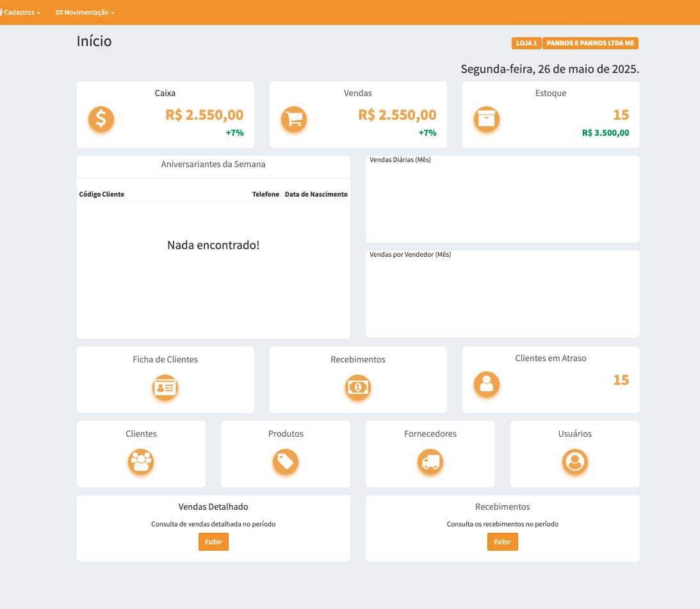The image size is (700, 609).
Task: Click the Estoque archive box icon
Action: tap(487, 118)
